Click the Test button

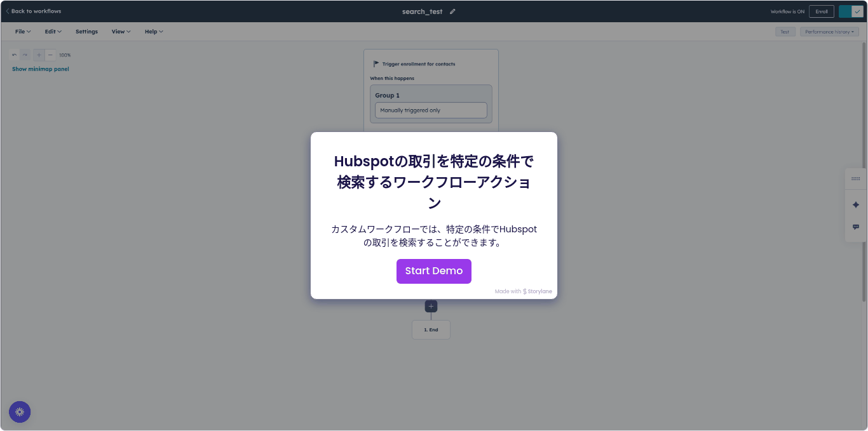[785, 32]
